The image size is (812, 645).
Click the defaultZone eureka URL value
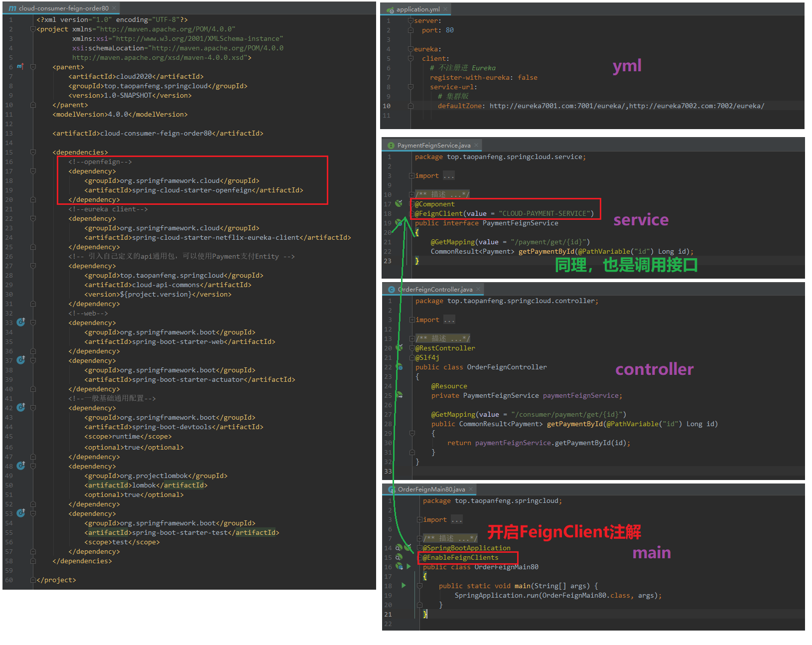pyautogui.click(x=627, y=106)
